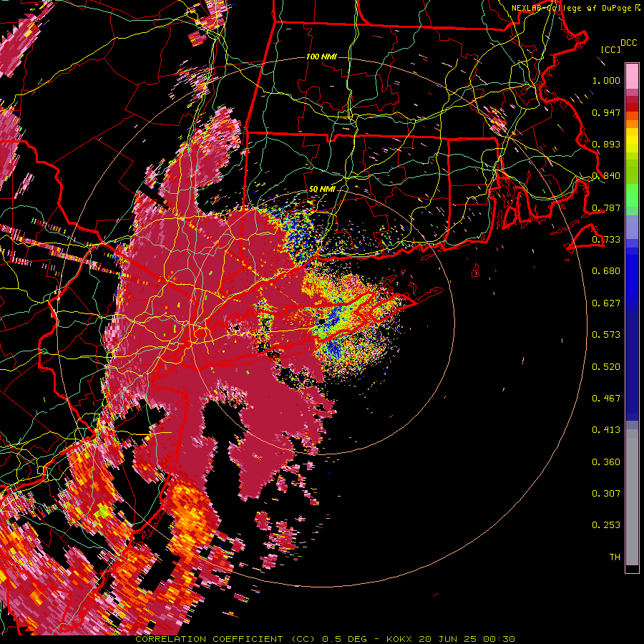
Task: Click the 0.307 color scale value
Action: [606, 494]
